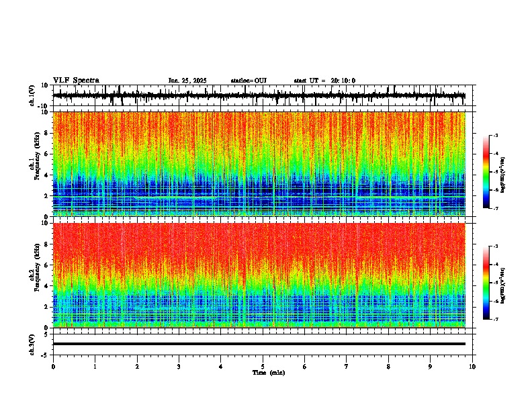Click the date label "Jan. 25, 2025"

click(x=187, y=81)
